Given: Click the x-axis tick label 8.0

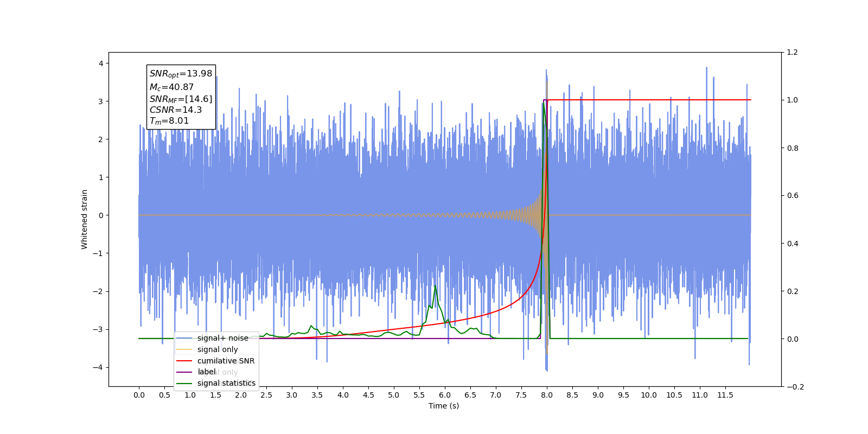Looking at the screenshot, I should (x=547, y=395).
